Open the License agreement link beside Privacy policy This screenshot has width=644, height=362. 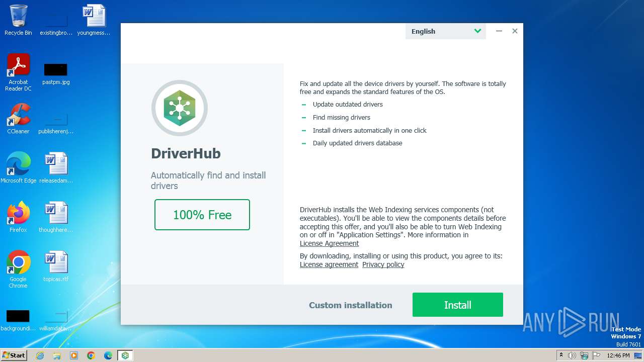[x=329, y=264]
